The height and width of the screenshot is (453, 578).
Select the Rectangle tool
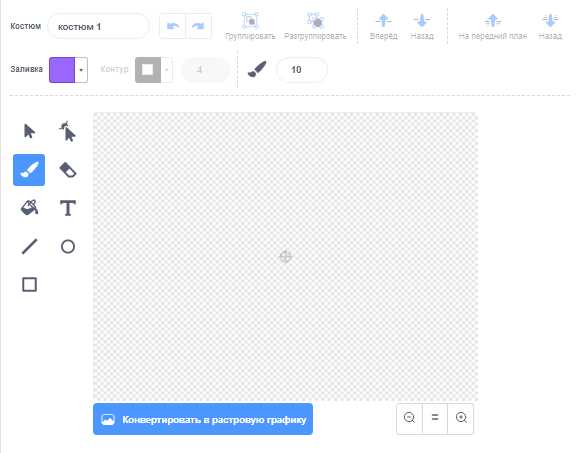pyautogui.click(x=29, y=285)
